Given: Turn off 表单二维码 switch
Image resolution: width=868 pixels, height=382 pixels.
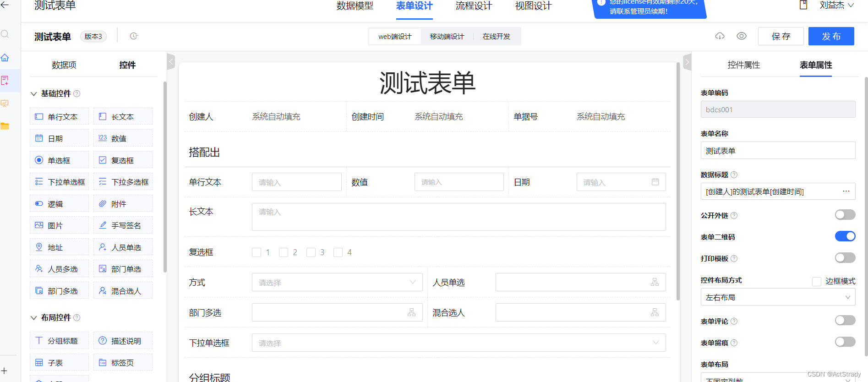Looking at the screenshot, I should point(845,236).
